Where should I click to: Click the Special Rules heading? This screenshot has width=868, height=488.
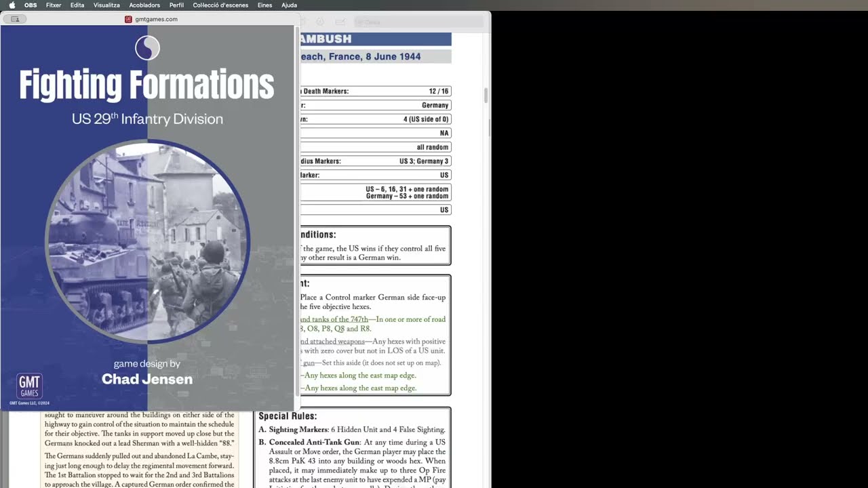point(288,416)
